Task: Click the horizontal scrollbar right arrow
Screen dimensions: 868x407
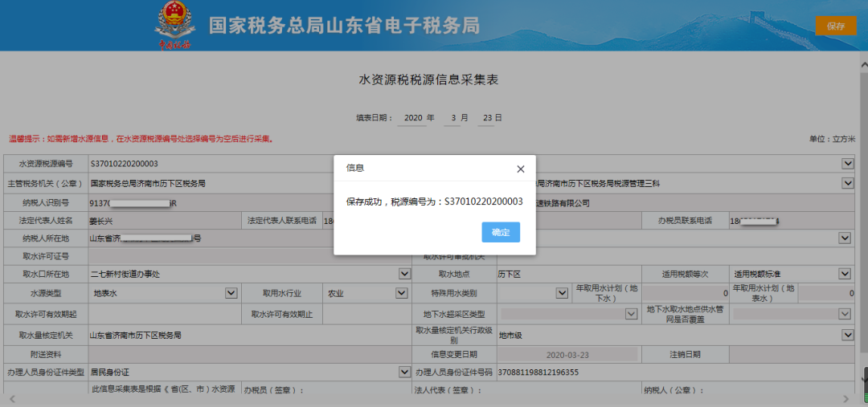Action: pyautogui.click(x=845, y=399)
